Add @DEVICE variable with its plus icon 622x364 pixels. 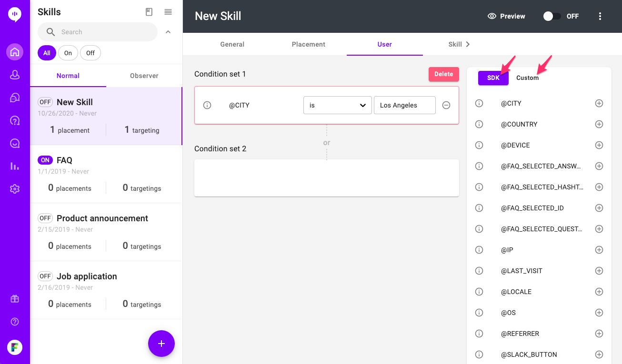tap(599, 145)
